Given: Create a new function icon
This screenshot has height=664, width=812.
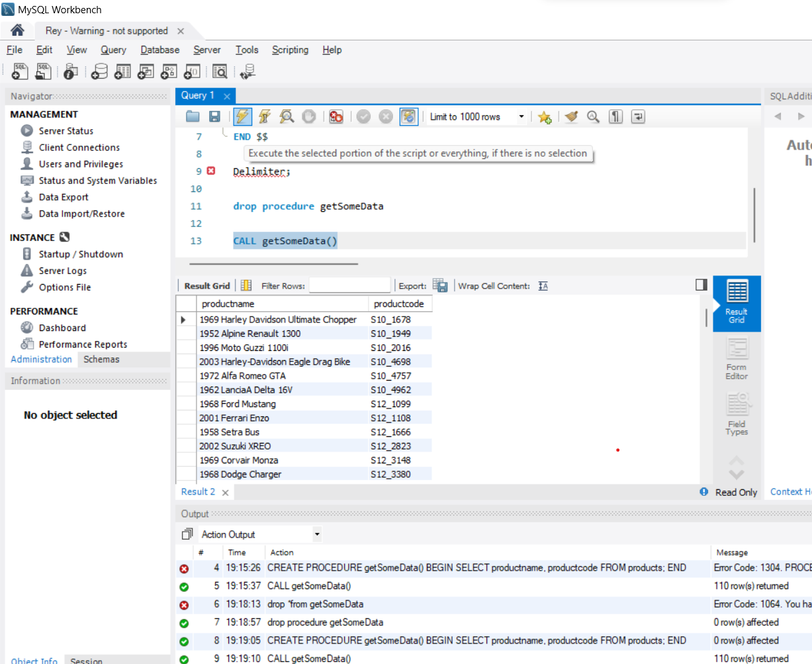Looking at the screenshot, I should click(x=192, y=71).
